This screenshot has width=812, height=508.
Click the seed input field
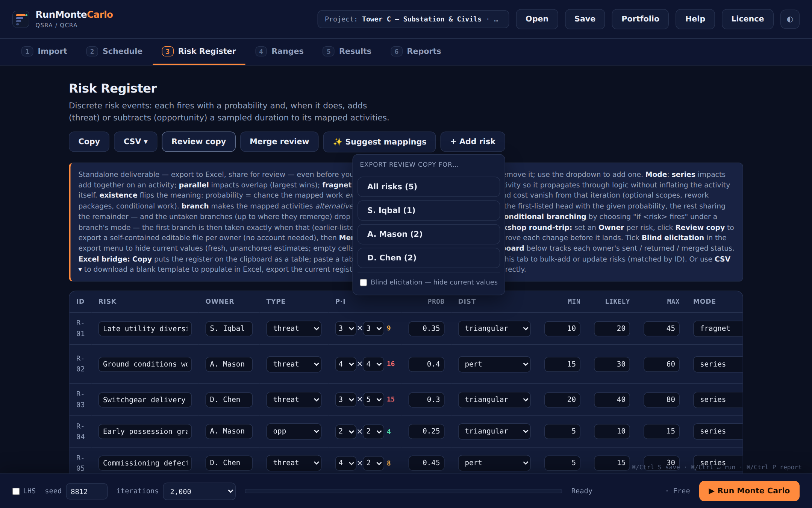coord(87,491)
